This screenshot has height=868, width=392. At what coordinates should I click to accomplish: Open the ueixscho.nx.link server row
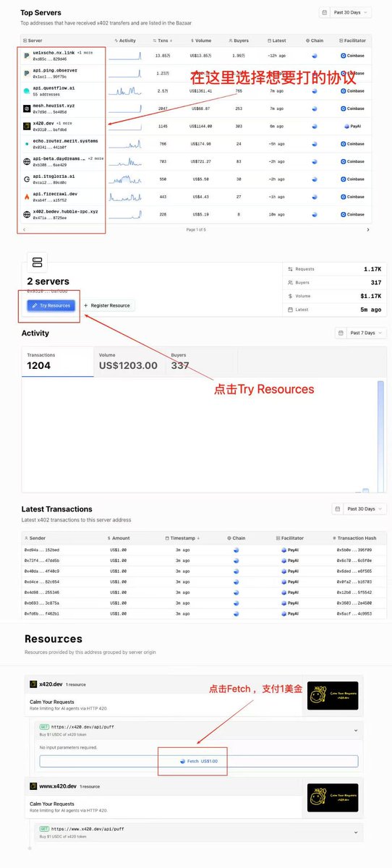(195, 55)
